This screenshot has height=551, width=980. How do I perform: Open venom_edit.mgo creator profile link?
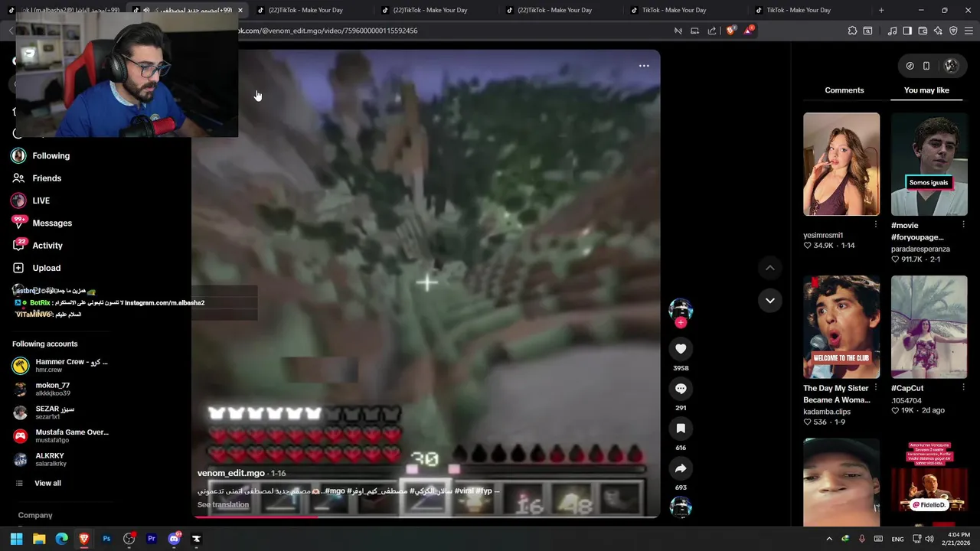pyautogui.click(x=230, y=473)
